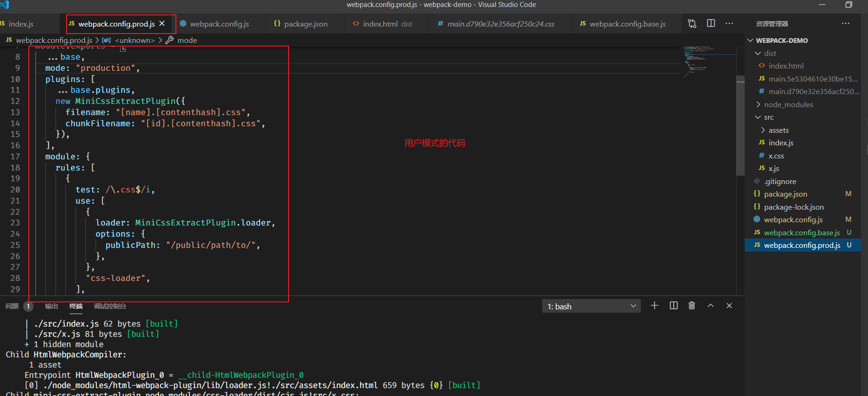This screenshot has height=396, width=868.
Task: Close the webpack.config.prod.js tab
Action: (x=162, y=24)
